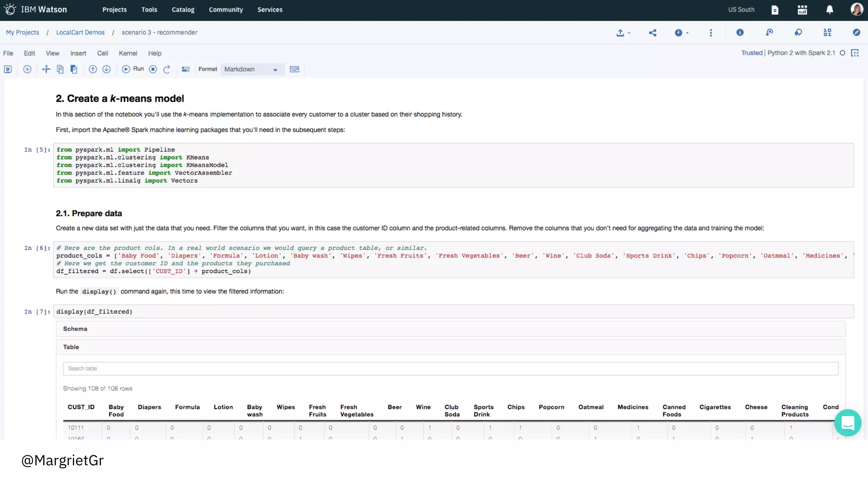Open notifications bell icon
Viewport: 868px width, 488px height.
click(x=829, y=10)
